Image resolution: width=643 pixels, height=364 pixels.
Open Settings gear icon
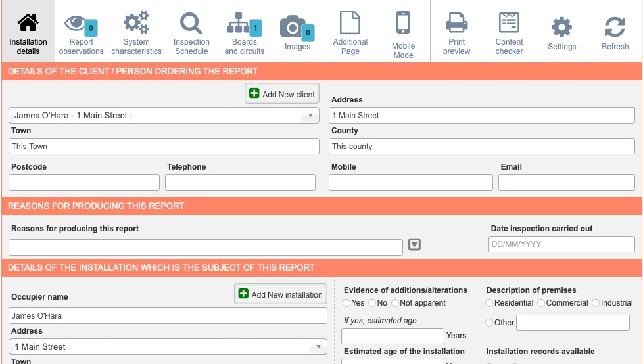561,27
